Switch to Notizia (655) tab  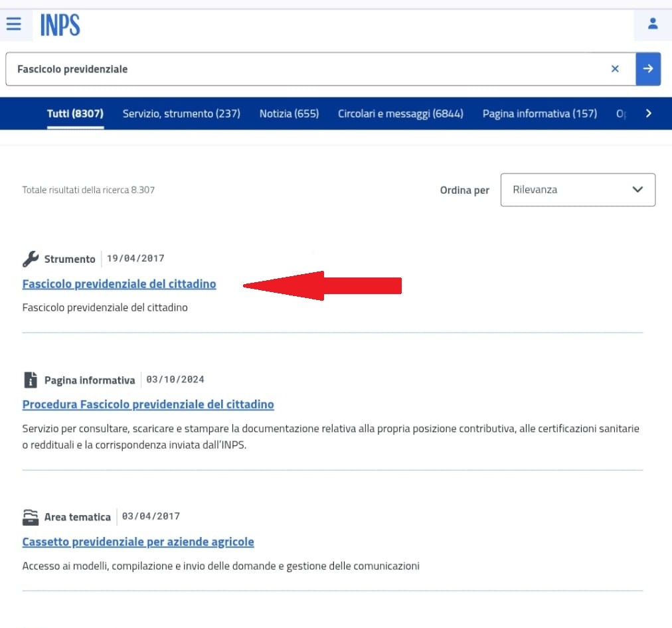[x=289, y=114]
